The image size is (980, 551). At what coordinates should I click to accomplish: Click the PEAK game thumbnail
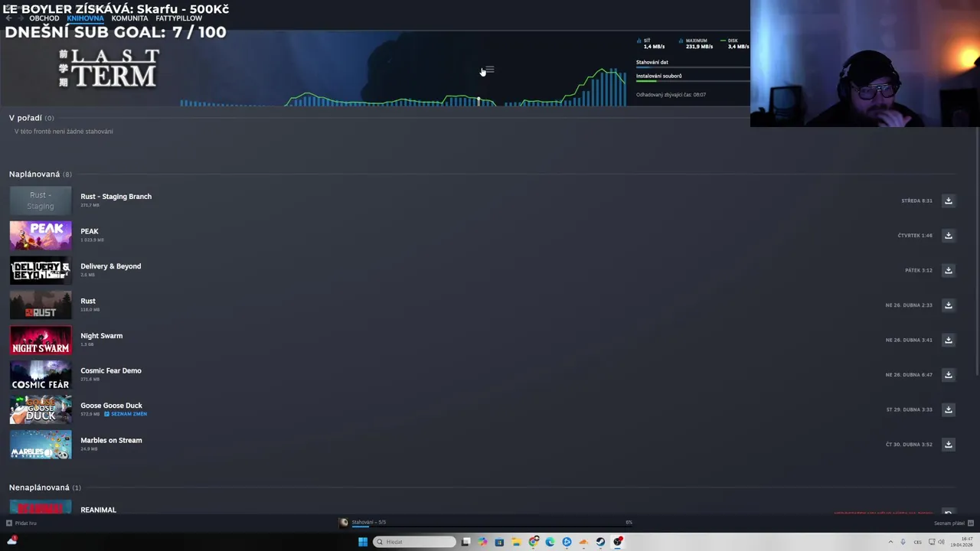pos(41,235)
